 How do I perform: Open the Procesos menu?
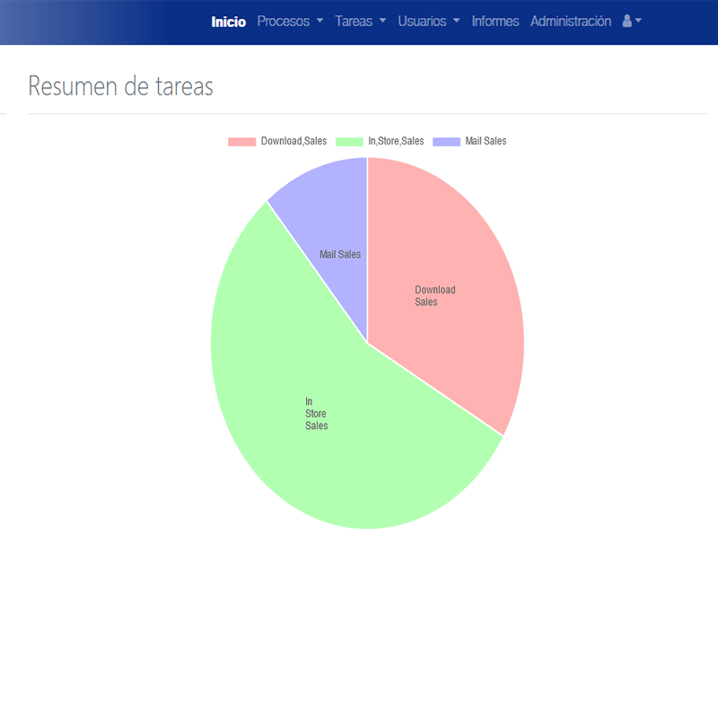point(283,22)
